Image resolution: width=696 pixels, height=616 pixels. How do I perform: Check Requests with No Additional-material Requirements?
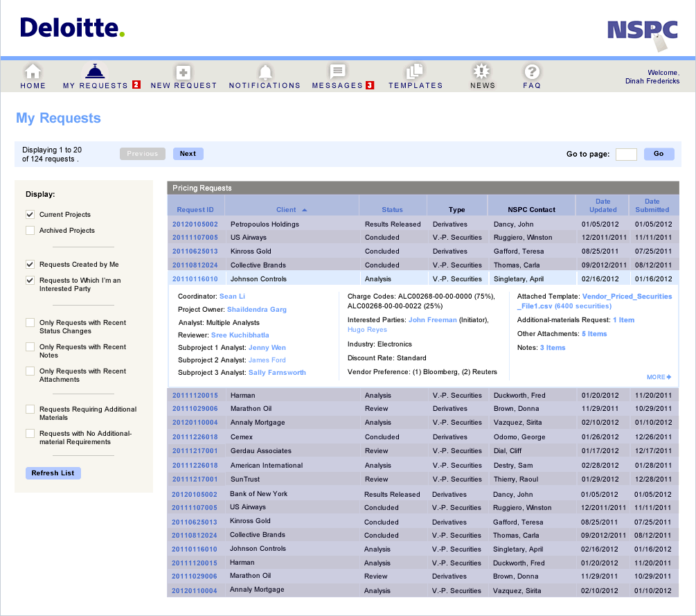(30, 434)
